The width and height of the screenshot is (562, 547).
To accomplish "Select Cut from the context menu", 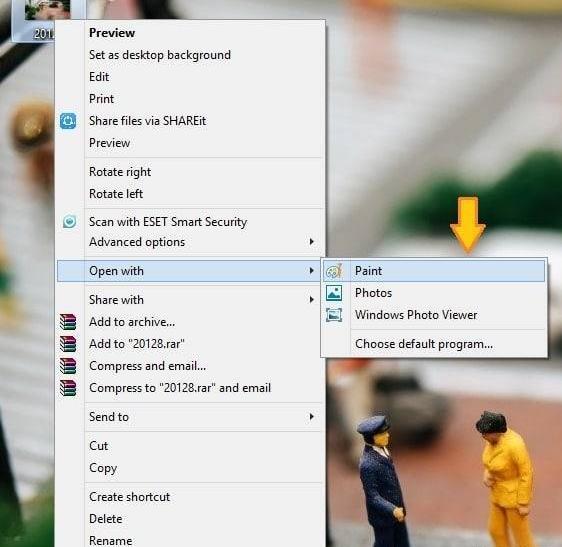I will (190, 446).
